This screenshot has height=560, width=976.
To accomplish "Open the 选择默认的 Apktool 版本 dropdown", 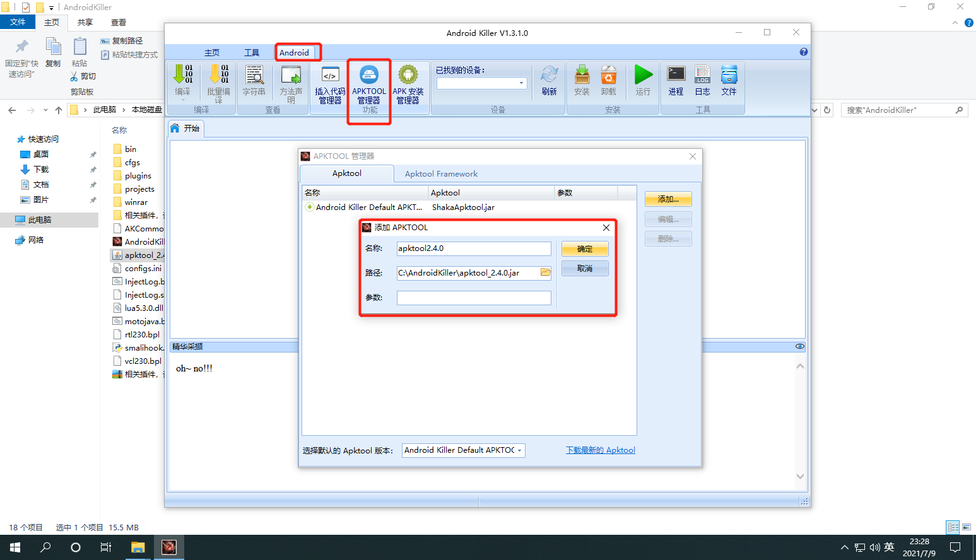I will (464, 450).
